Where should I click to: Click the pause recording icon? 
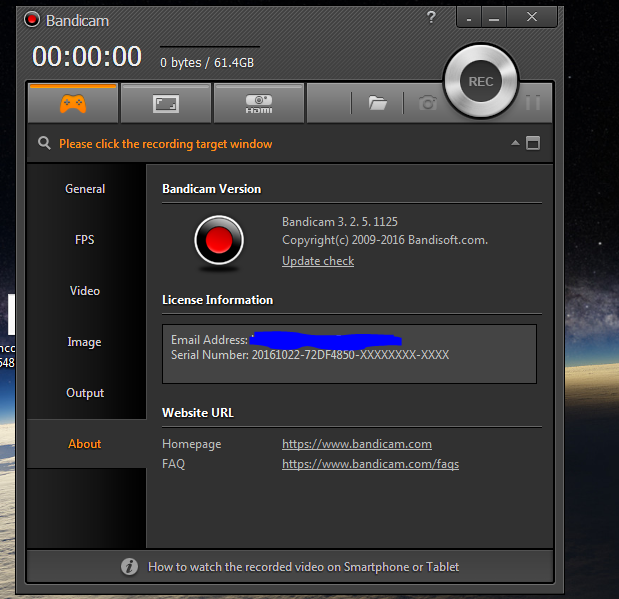pyautogui.click(x=533, y=103)
